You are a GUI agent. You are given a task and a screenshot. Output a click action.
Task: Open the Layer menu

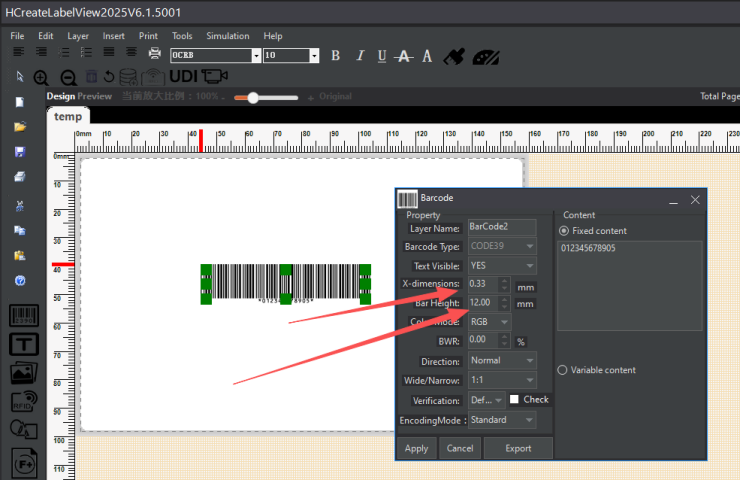78,36
